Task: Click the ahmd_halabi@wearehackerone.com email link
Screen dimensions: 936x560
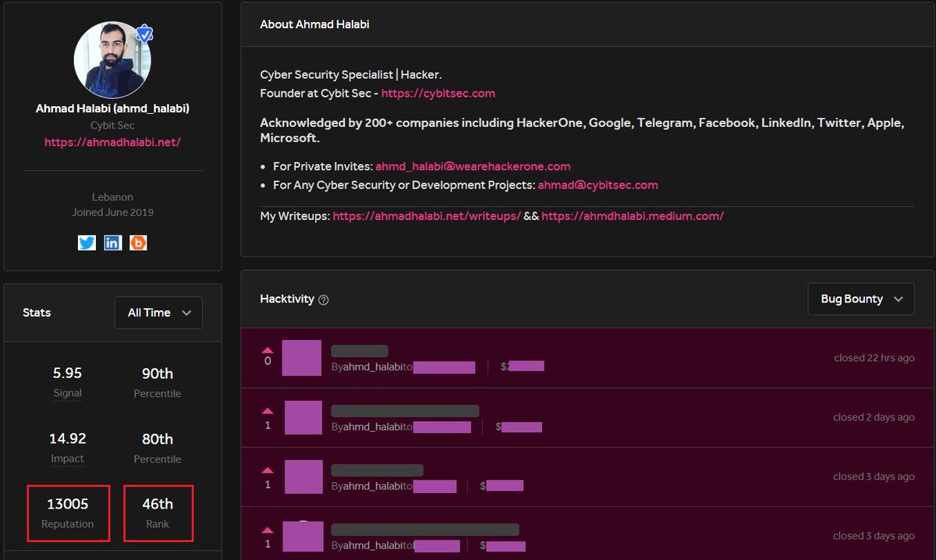Action: tap(473, 166)
